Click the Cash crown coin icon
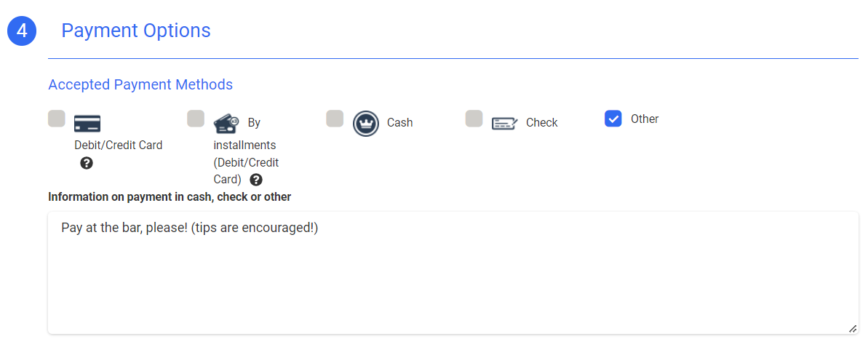Viewport: 868px width, 339px height. click(x=366, y=123)
